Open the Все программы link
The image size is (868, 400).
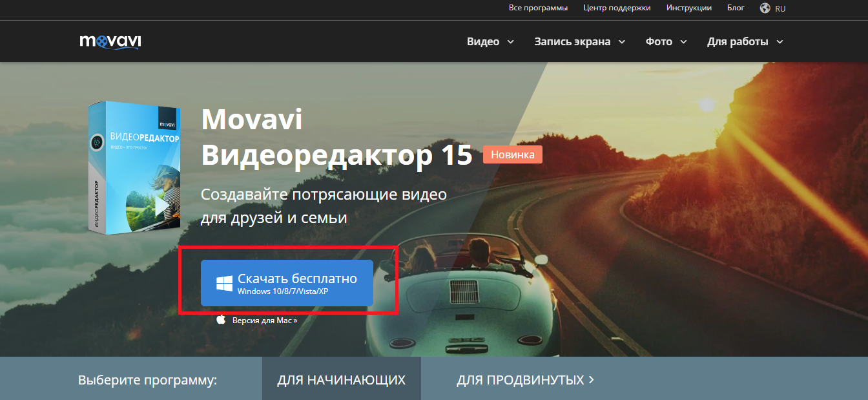point(538,8)
